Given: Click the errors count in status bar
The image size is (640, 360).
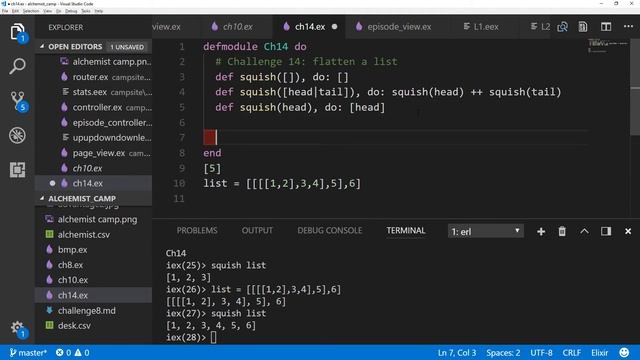Looking at the screenshot, I should [63, 353].
